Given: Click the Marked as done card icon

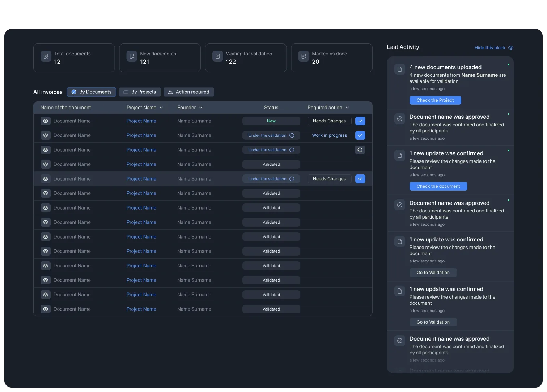Looking at the screenshot, I should coord(304,56).
